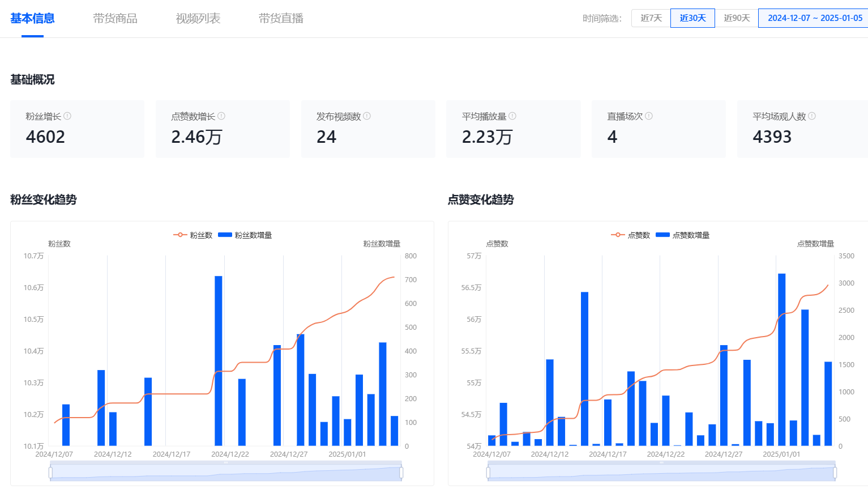Toggle 粉丝数增量 bar series in legend
The width and height of the screenshot is (868, 489).
pos(245,235)
